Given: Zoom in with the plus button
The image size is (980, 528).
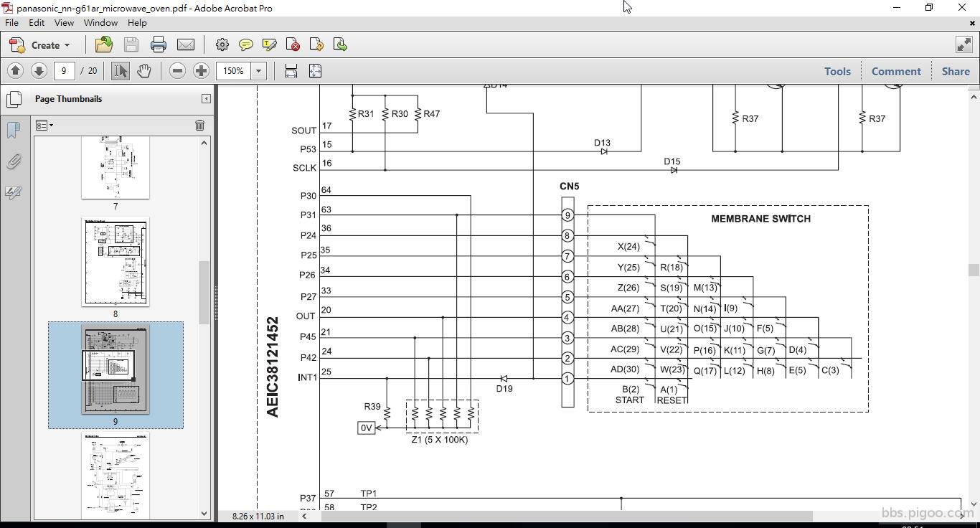Looking at the screenshot, I should tap(201, 71).
